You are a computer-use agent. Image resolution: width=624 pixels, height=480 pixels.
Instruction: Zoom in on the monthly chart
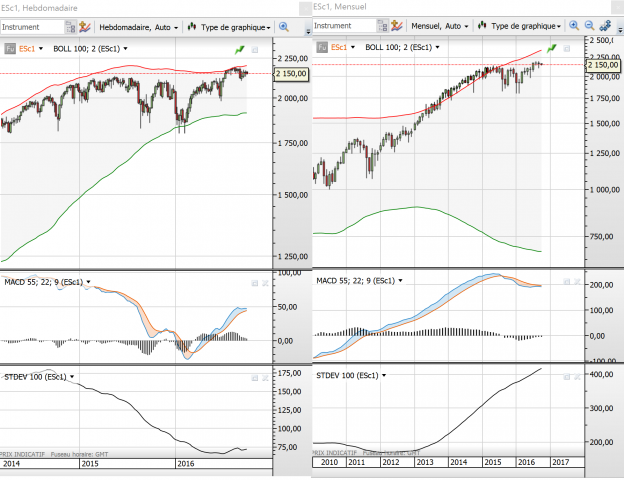point(574,26)
